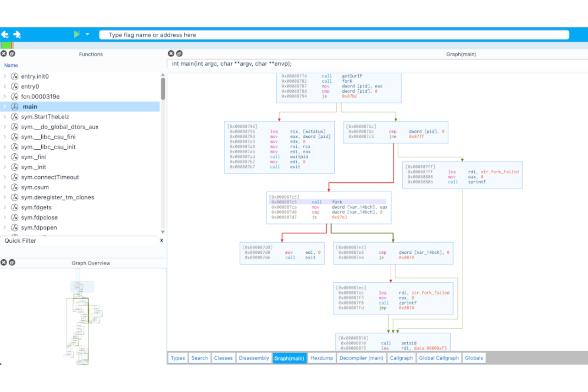This screenshot has width=588, height=392.
Task: Click the forward navigation arrow
Action: [17, 35]
